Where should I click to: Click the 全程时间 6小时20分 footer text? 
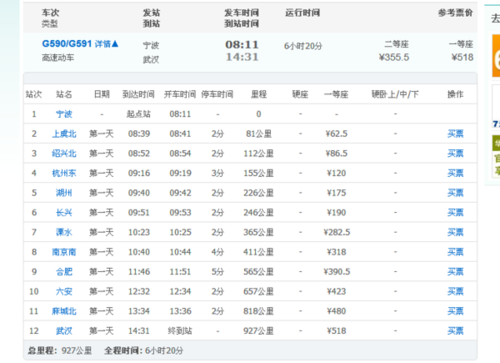coord(144,350)
